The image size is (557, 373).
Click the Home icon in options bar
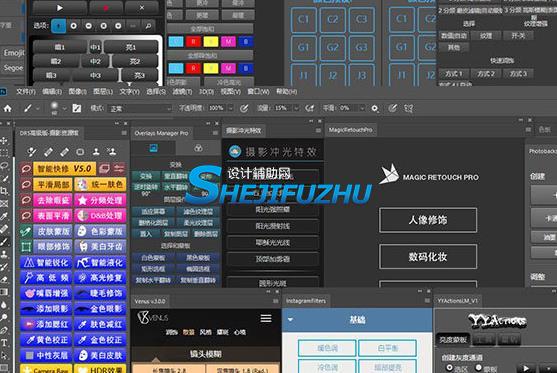7,108
